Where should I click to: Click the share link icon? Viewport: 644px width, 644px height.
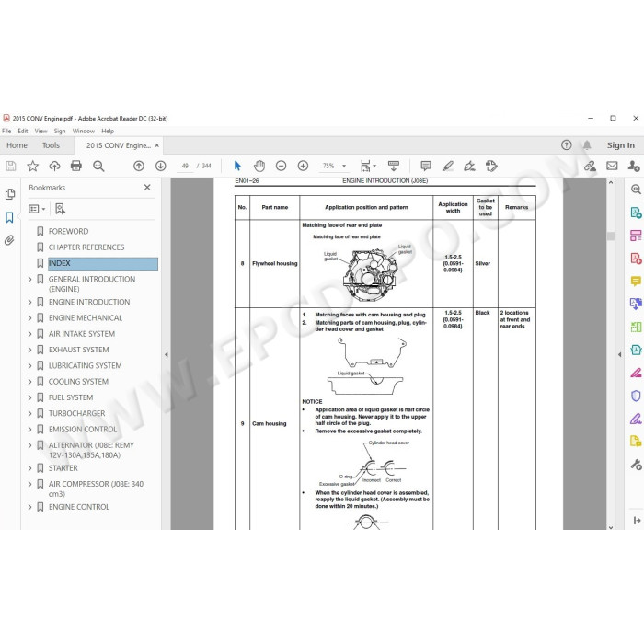pyautogui.click(x=591, y=166)
